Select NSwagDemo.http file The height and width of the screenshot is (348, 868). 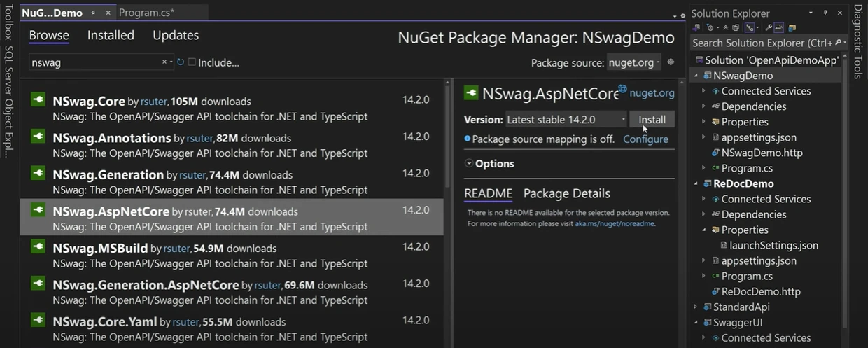(762, 153)
